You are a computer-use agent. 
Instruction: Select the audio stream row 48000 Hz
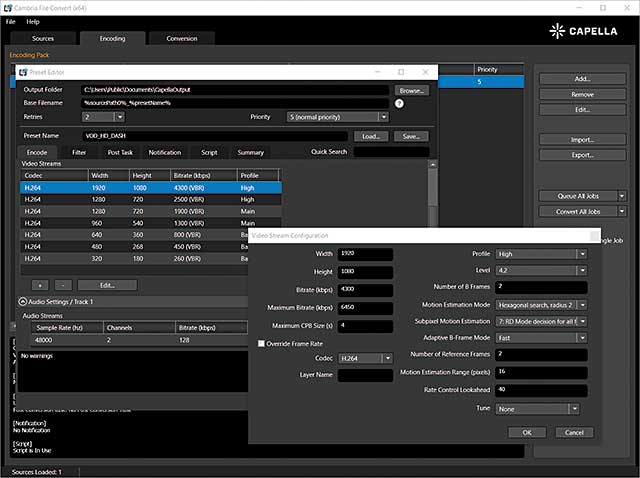(139, 340)
